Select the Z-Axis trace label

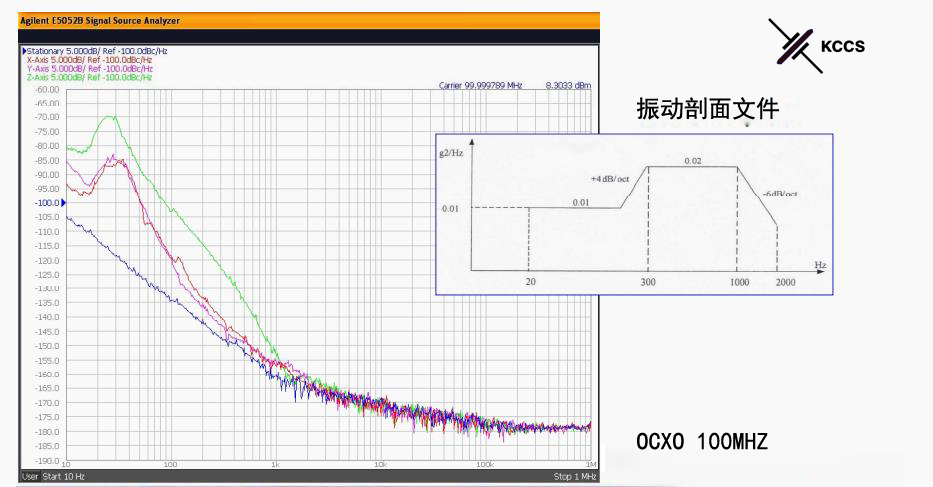click(89, 77)
